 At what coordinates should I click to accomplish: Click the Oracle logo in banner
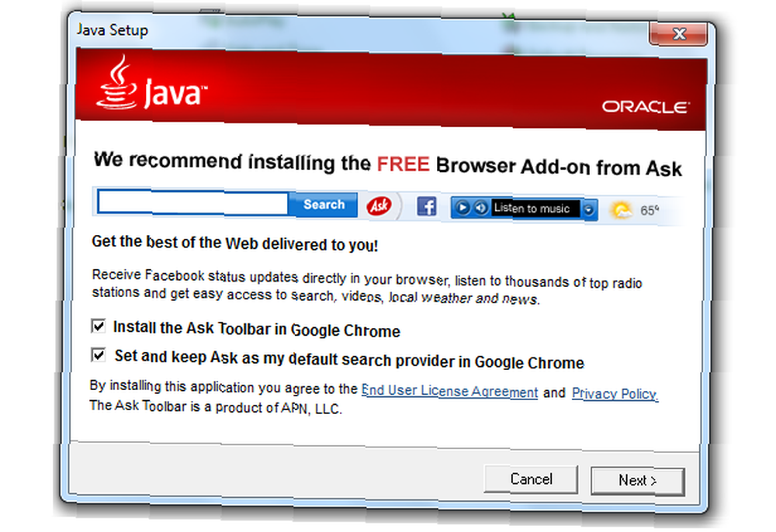[646, 107]
